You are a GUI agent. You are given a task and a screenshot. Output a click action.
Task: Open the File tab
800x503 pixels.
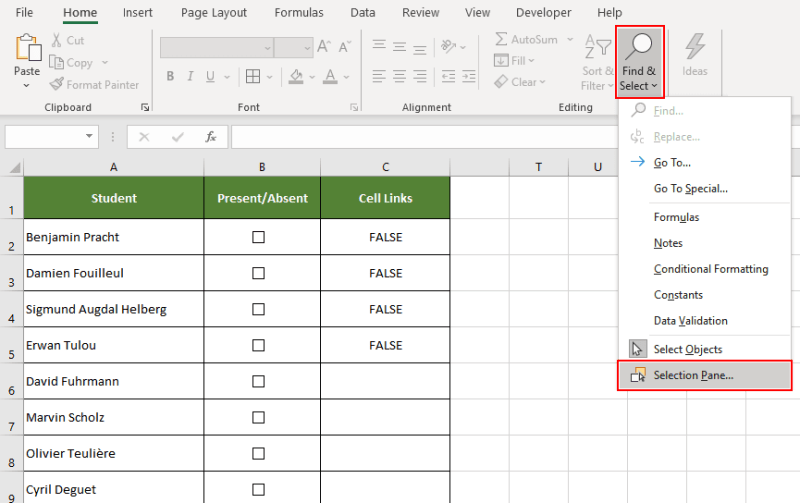click(x=24, y=12)
